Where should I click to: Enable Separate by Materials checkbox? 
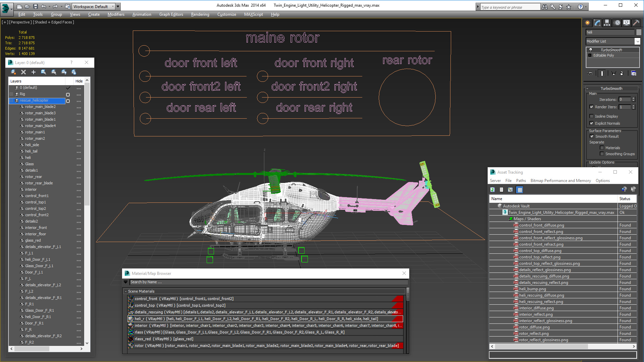click(602, 148)
